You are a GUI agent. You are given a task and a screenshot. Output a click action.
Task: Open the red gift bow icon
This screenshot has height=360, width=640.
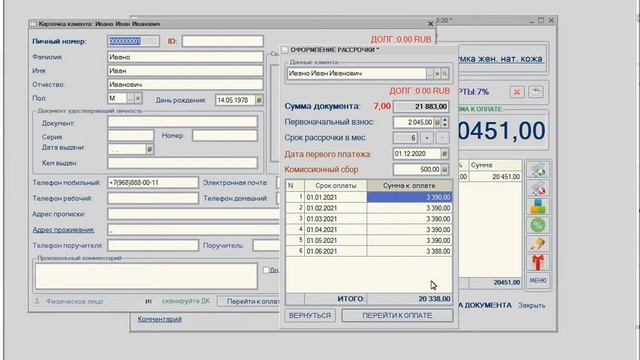[538, 262]
